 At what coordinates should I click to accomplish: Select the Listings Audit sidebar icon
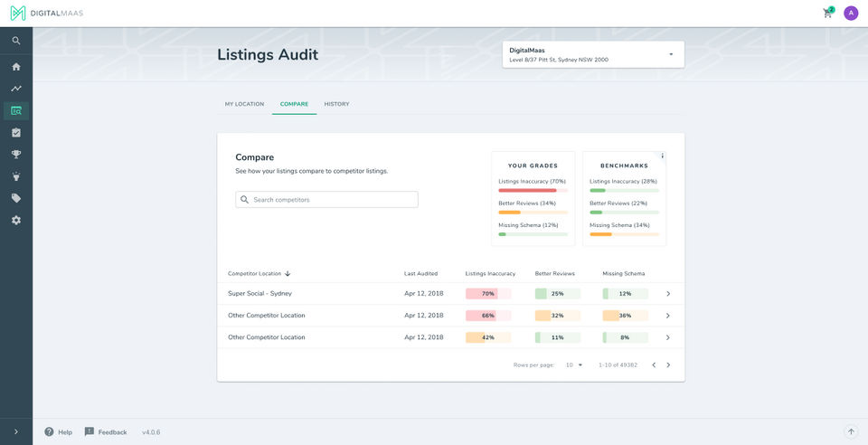point(16,110)
